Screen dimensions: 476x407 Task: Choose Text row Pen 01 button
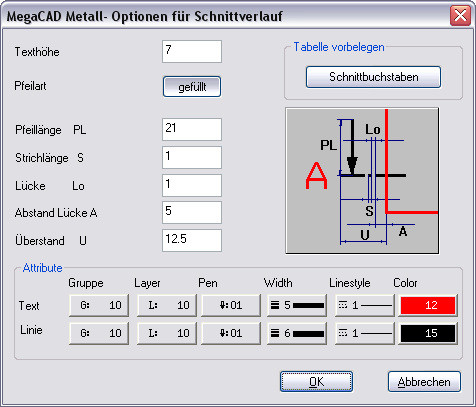[x=231, y=305]
